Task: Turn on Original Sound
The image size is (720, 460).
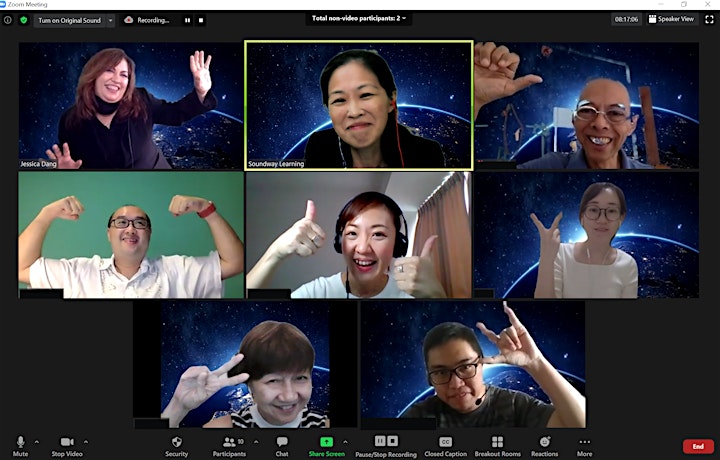Action: (69, 20)
